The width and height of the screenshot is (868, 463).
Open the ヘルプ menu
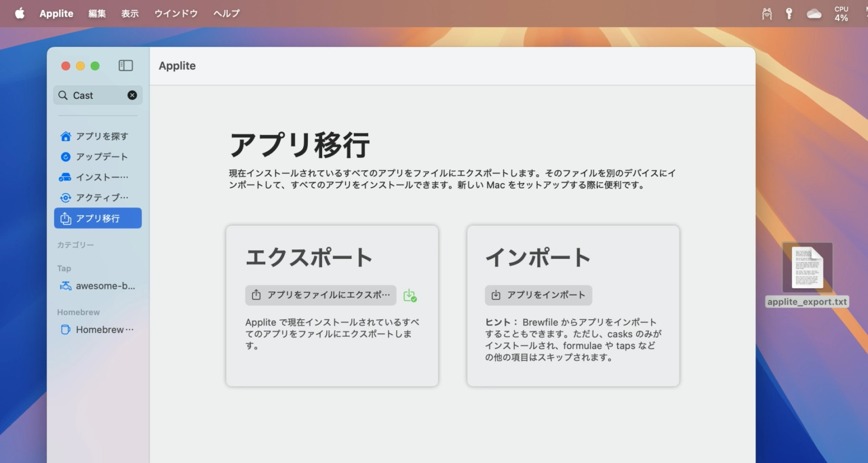[x=226, y=14]
